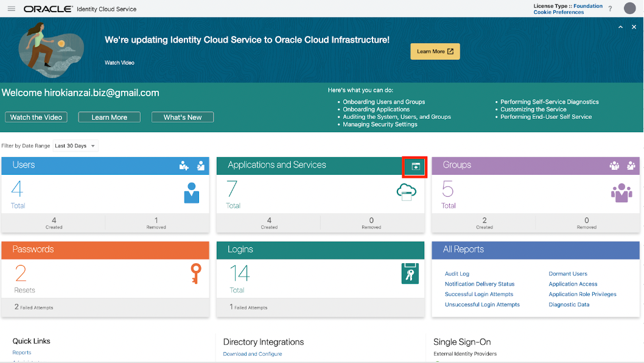Open the hamburger navigation menu
The width and height of the screenshot is (644, 363).
[x=11, y=9]
